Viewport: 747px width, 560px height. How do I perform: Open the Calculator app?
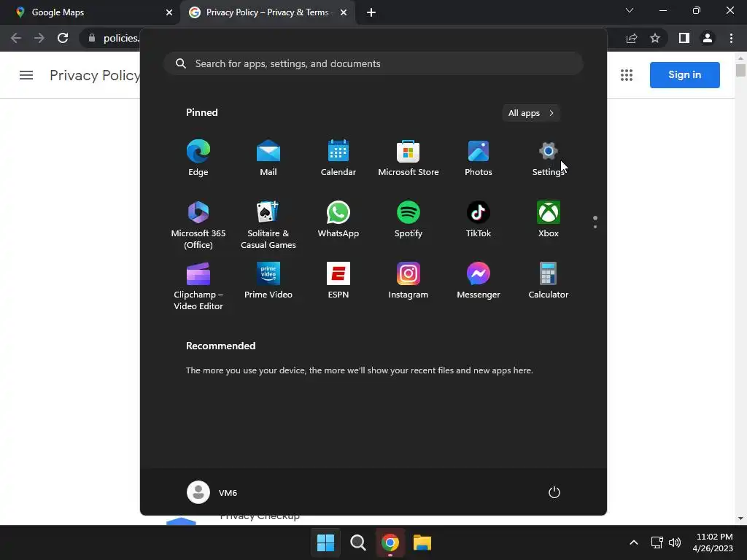point(549,281)
